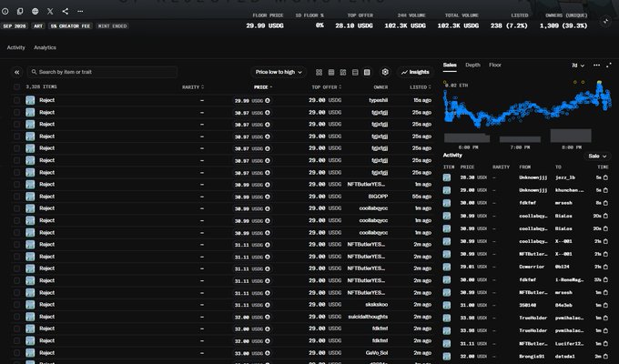
Task: Check the box for GaVo_Sol's Reject listing
Action: (16, 353)
